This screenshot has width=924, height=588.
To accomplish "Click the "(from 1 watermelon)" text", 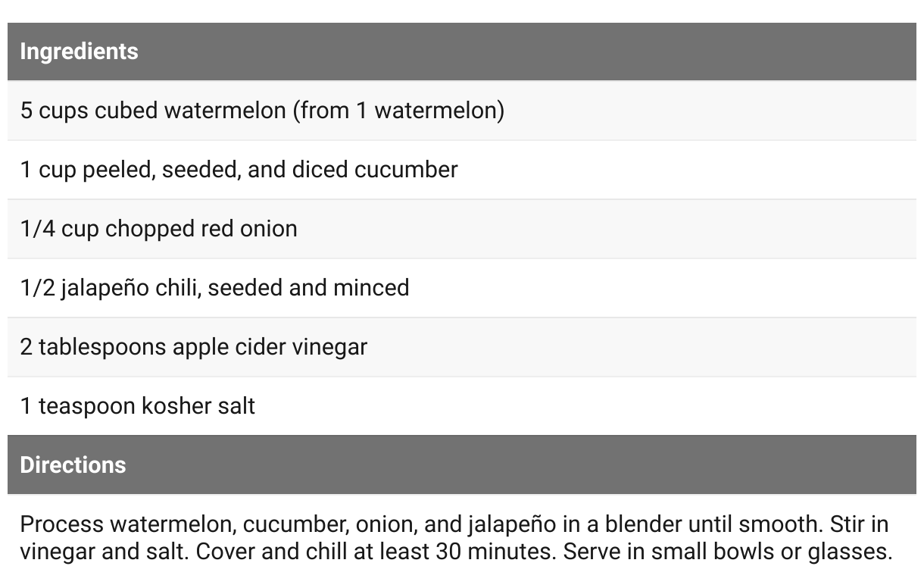I will coord(398,111).
